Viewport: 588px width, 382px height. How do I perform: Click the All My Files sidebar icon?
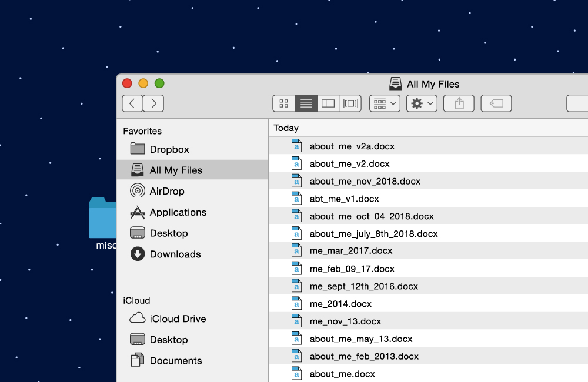[137, 170]
